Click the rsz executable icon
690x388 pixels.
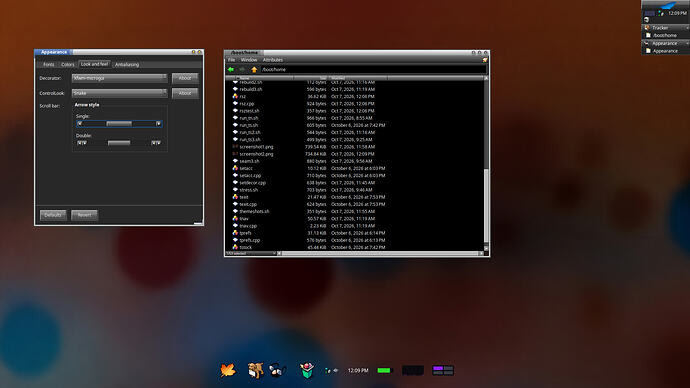tap(235, 96)
